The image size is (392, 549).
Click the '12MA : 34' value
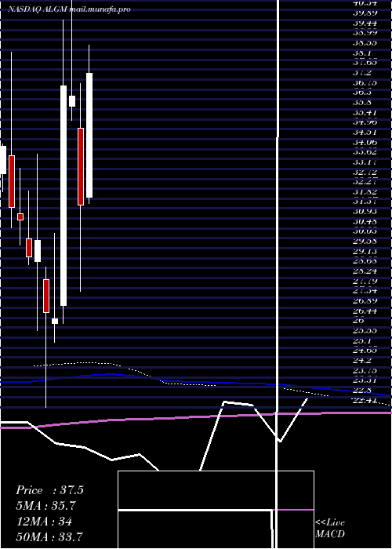(44, 522)
